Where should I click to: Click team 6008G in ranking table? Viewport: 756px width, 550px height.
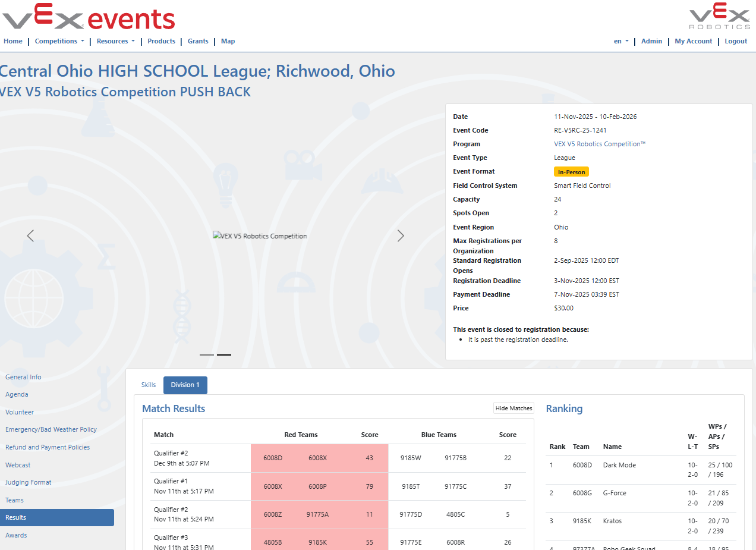(x=582, y=493)
